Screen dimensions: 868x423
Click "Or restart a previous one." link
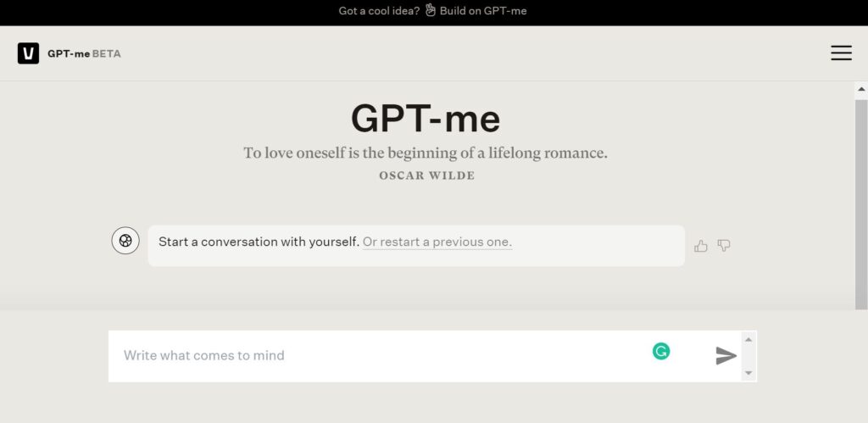click(x=437, y=242)
